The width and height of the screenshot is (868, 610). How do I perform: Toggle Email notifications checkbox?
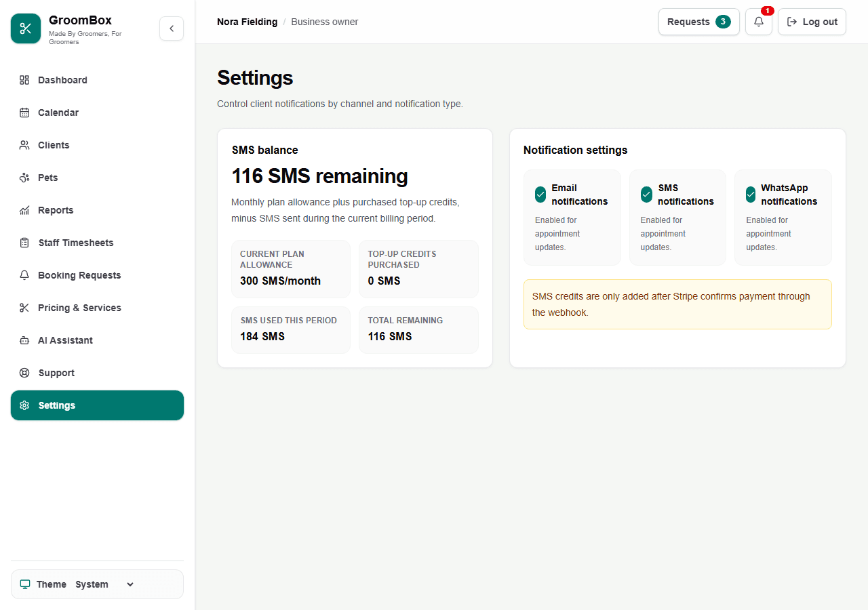click(x=540, y=195)
